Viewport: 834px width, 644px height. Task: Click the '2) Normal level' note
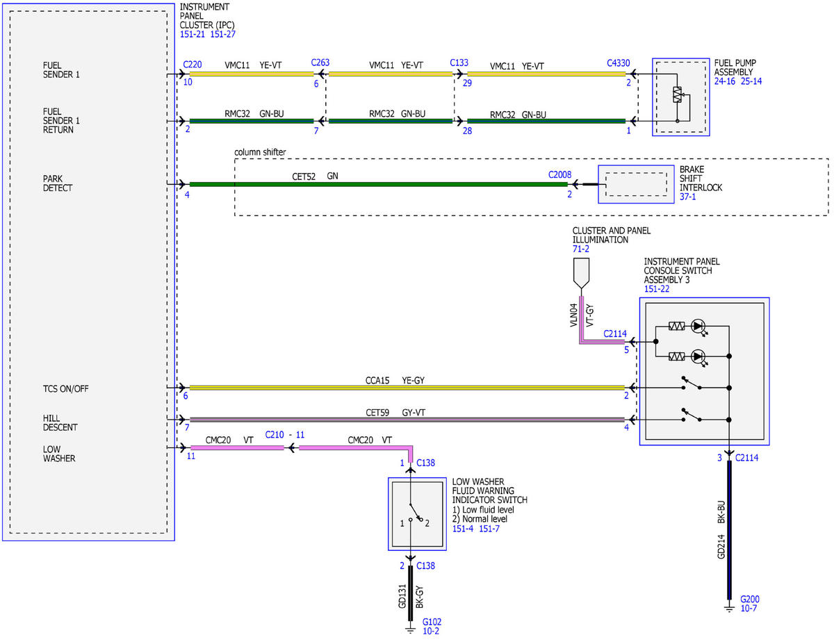click(480, 519)
